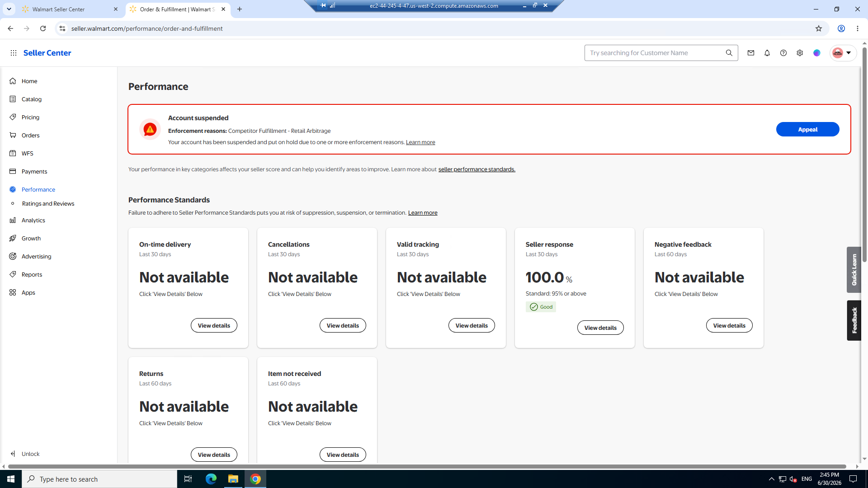Image resolution: width=868 pixels, height=488 pixels.
Task: Open the help question mark icon
Action: click(x=783, y=53)
